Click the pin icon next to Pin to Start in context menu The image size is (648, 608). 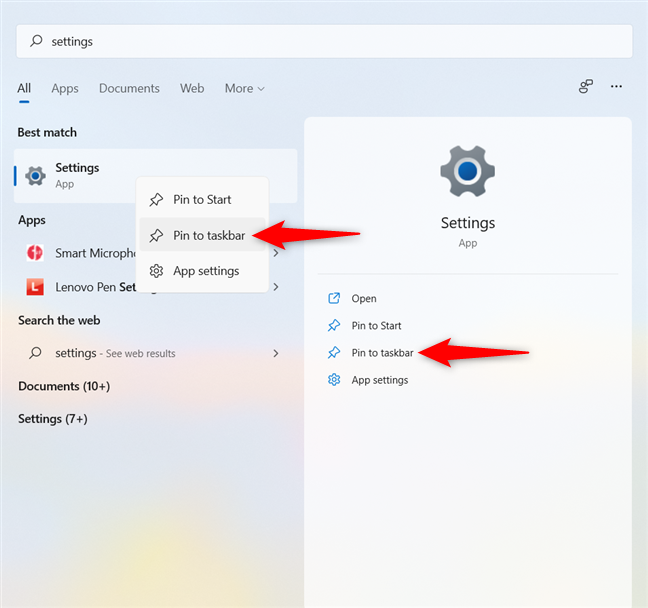click(156, 200)
